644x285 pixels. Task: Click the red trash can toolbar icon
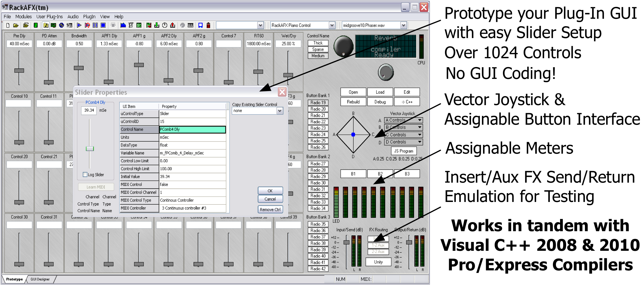tap(208, 25)
